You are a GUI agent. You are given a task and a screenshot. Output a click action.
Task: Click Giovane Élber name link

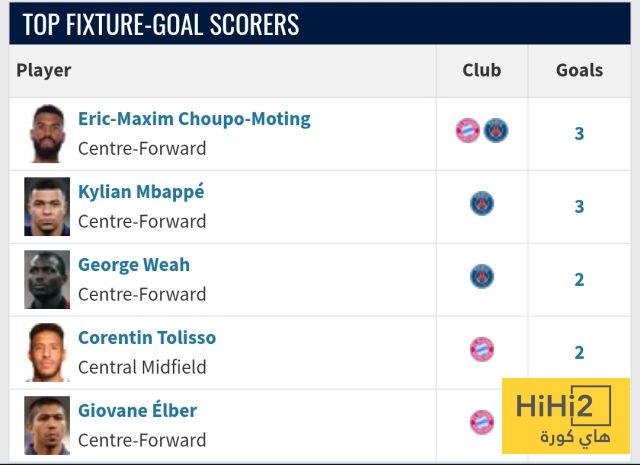138,411
